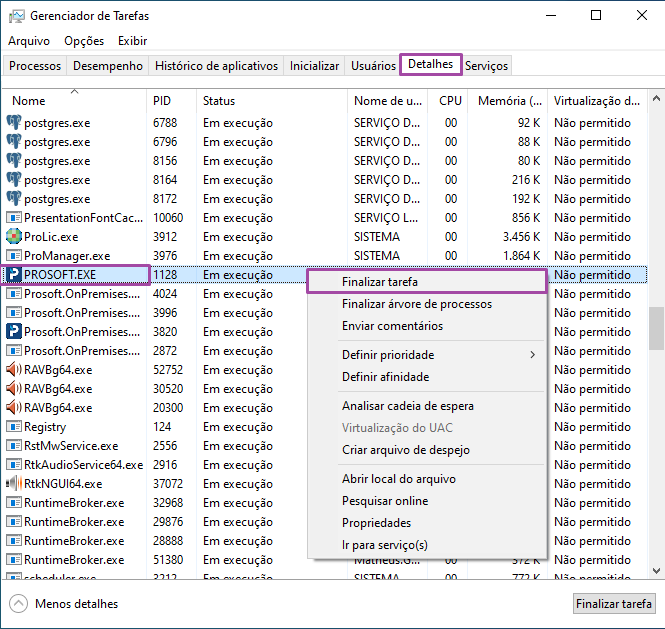Click RAVBg64.exe speaker icon PID 52752
Image resolution: width=665 pixels, height=629 pixels.
point(14,370)
